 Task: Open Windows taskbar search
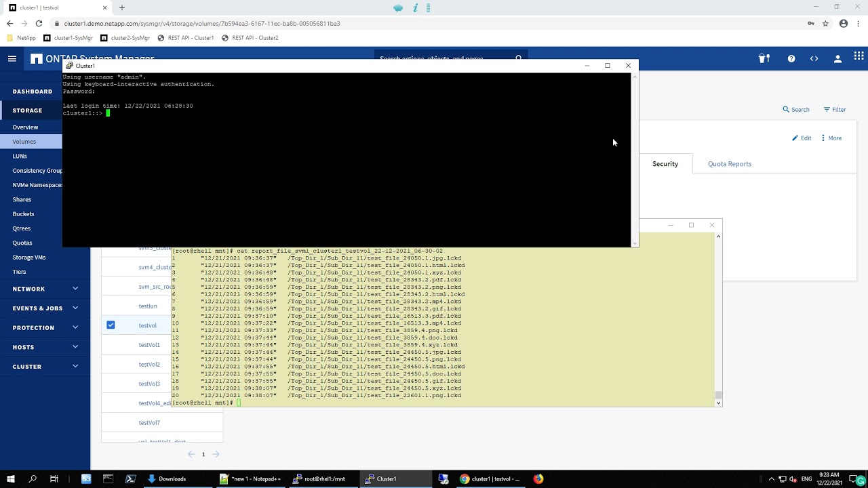tap(33, 479)
